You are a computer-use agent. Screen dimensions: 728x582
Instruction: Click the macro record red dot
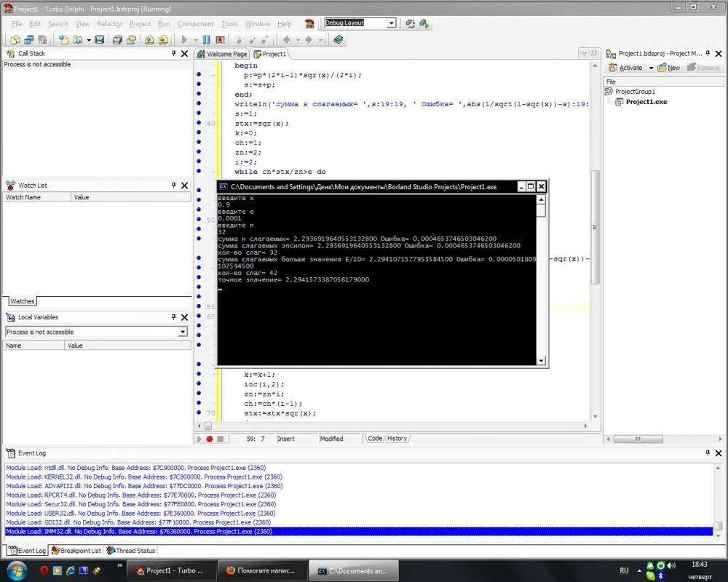point(210,439)
